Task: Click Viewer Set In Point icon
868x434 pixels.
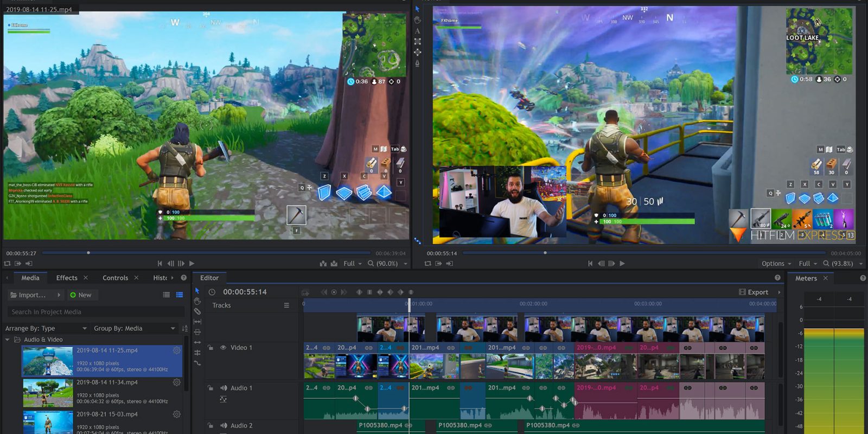Action: 438,264
